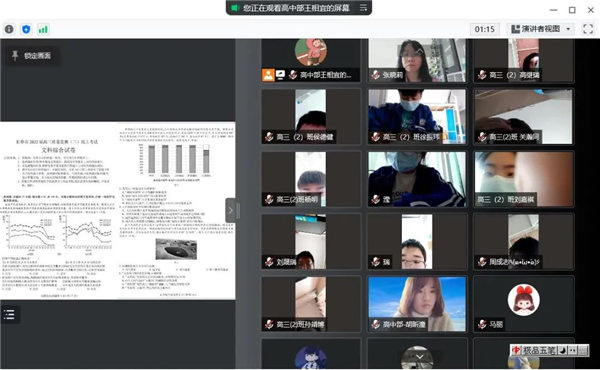Click the 01:15 meeting timer
Image resolution: width=600 pixels, height=370 pixels.
click(484, 29)
